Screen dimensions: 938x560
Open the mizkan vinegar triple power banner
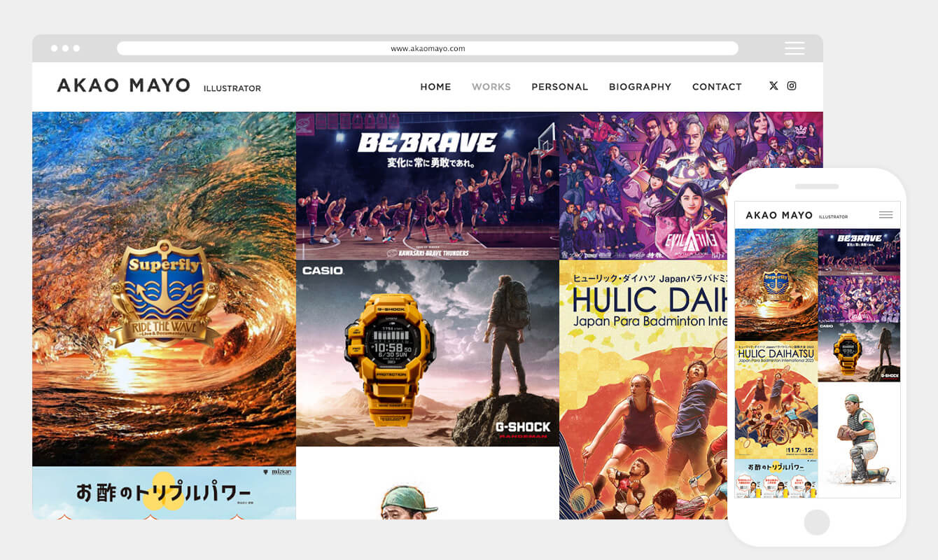(164, 493)
